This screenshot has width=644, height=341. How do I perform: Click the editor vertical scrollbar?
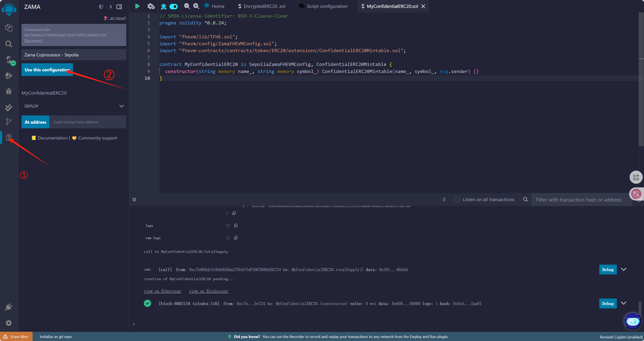[641, 79]
